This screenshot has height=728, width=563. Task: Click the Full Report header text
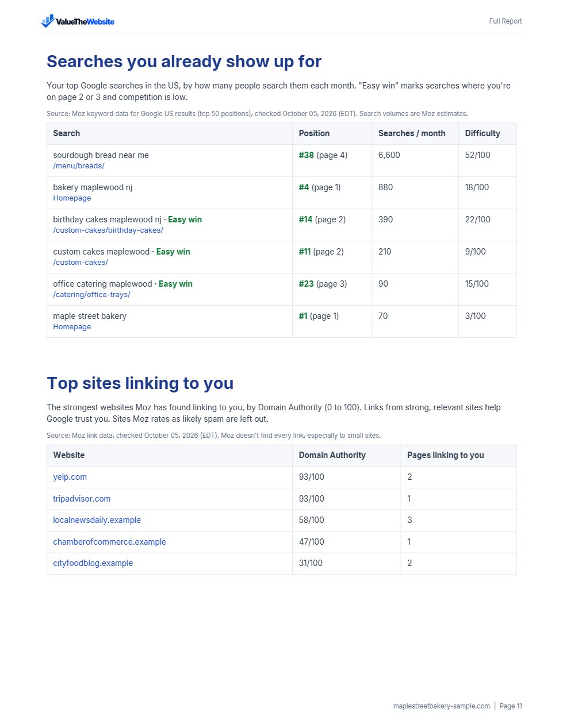pyautogui.click(x=505, y=21)
